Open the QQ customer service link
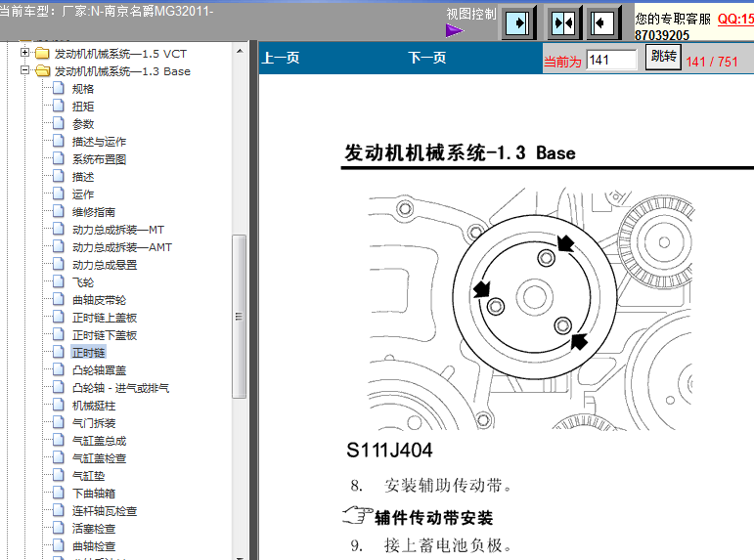The width and height of the screenshot is (754, 560). click(x=735, y=19)
